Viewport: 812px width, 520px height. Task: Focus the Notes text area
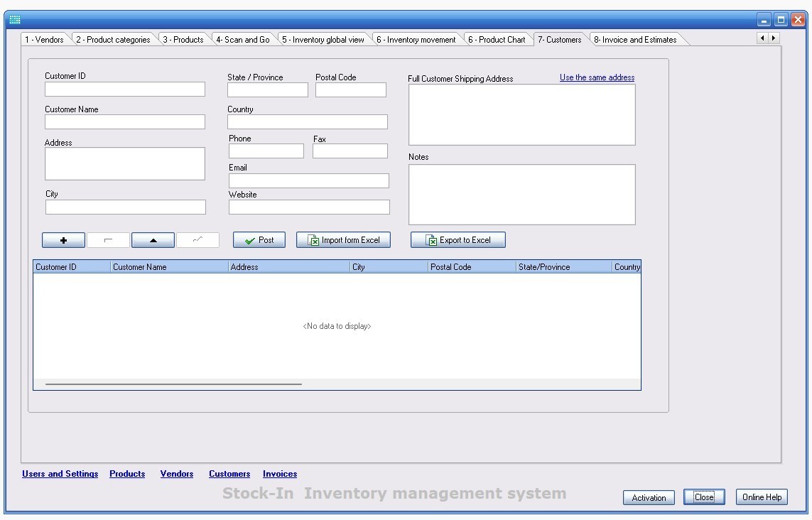522,195
